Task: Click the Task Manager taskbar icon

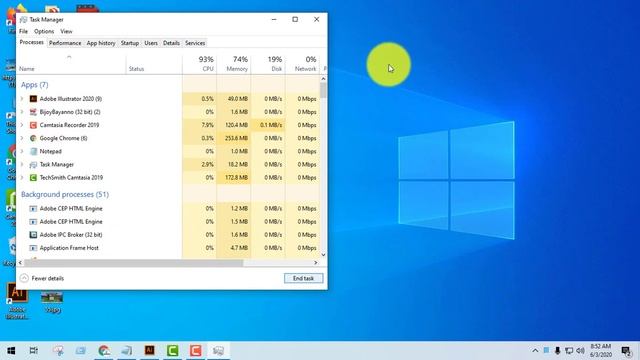Action: coord(218,350)
